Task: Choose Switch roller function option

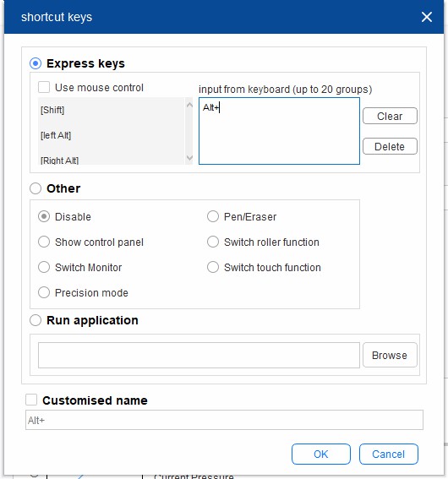Action: pos(213,242)
